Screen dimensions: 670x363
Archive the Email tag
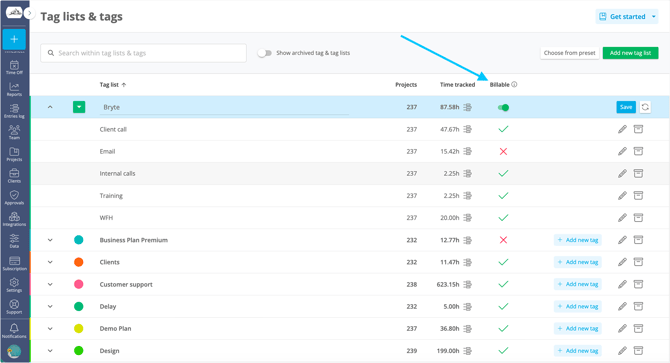[638, 151]
